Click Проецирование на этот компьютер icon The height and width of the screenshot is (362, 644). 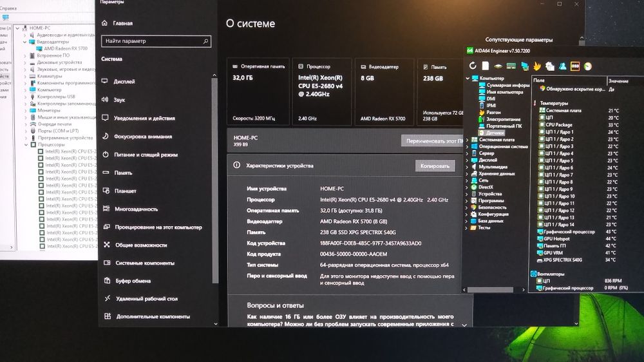coord(106,227)
